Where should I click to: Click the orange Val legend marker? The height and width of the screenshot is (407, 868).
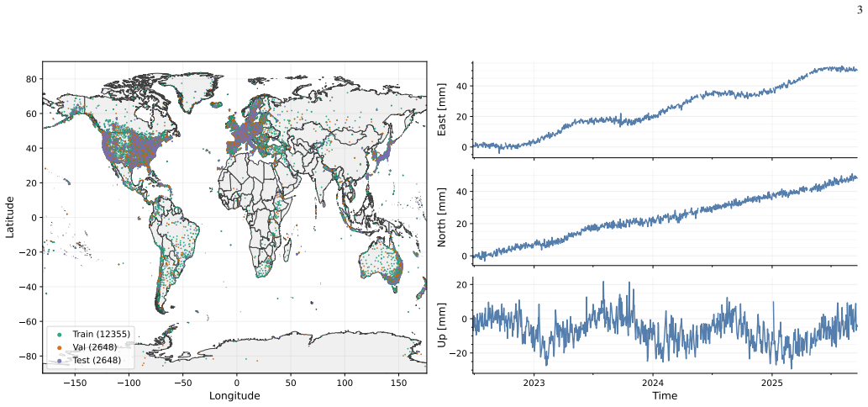(59, 348)
